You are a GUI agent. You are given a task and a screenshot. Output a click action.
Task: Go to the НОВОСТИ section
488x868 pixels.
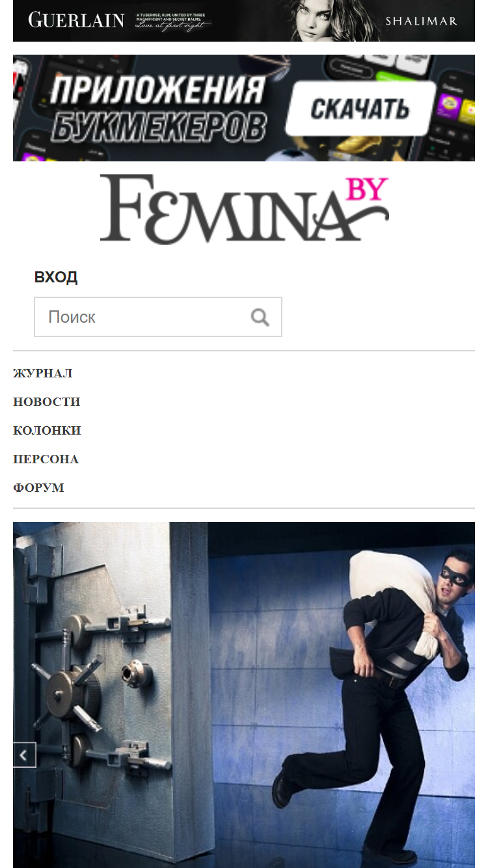(x=46, y=402)
